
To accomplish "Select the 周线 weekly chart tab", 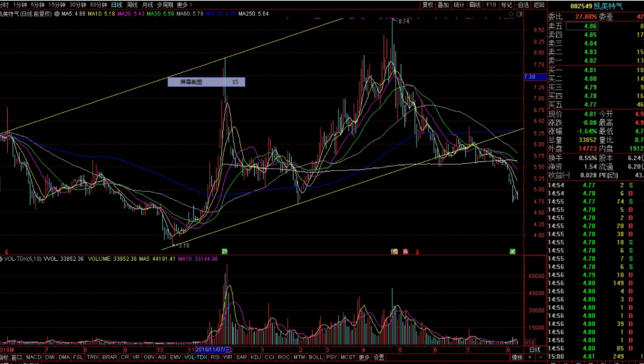I will coord(132,5).
